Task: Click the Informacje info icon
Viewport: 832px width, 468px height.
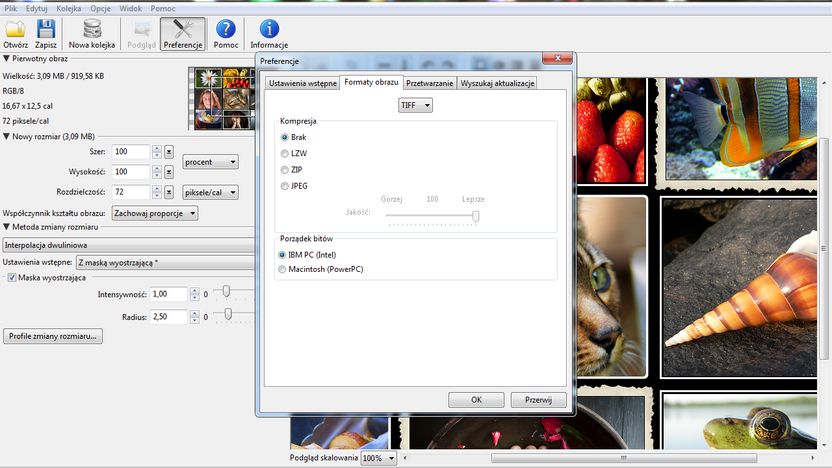Action: 269,29
